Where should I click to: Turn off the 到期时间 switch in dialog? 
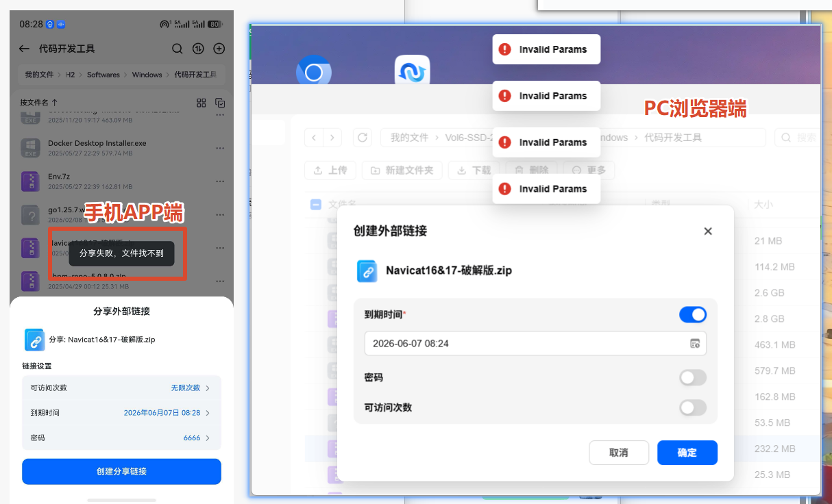pos(693,314)
